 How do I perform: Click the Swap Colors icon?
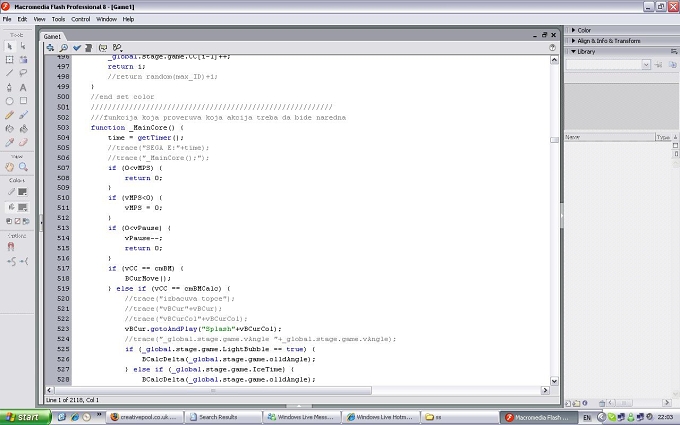click(26, 221)
